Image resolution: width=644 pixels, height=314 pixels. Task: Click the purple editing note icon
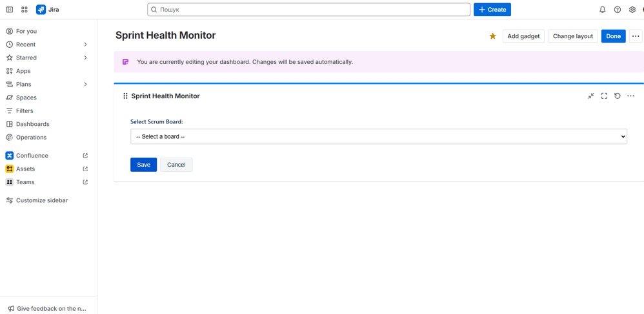[x=126, y=62]
